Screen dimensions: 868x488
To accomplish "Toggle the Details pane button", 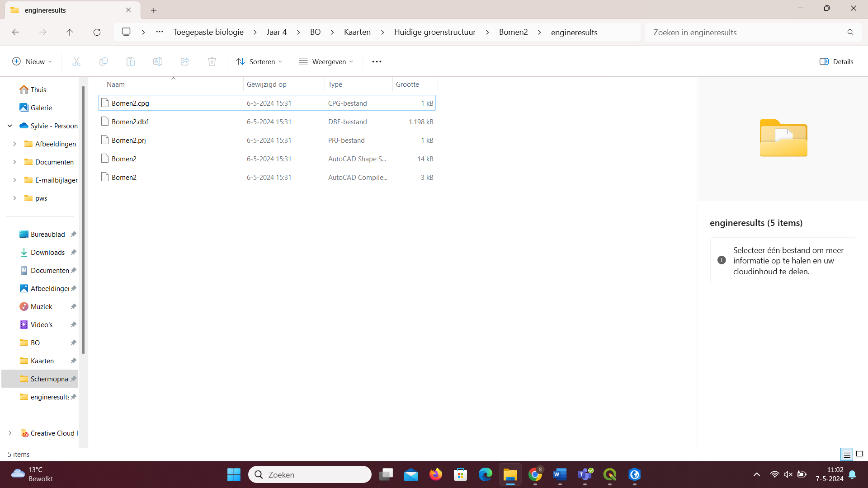I will (836, 61).
